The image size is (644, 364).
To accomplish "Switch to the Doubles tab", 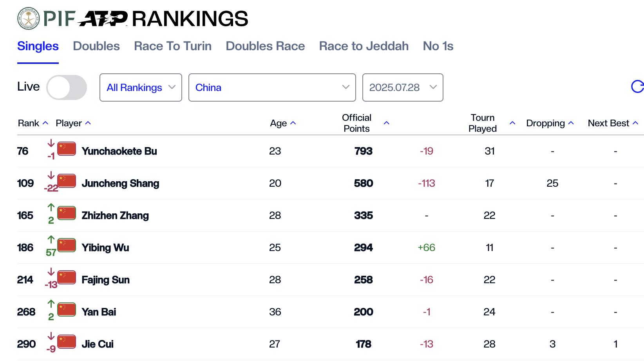I will (x=96, y=46).
